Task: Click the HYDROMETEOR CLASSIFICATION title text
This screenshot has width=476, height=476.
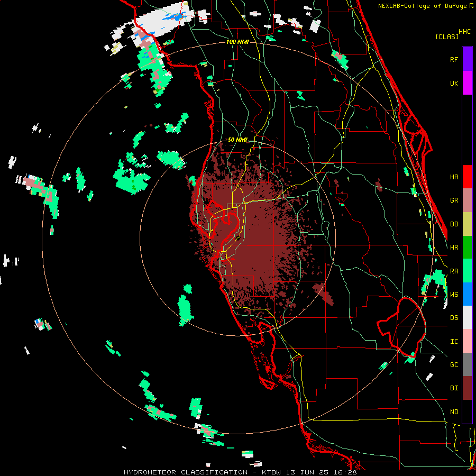Action: [185, 472]
